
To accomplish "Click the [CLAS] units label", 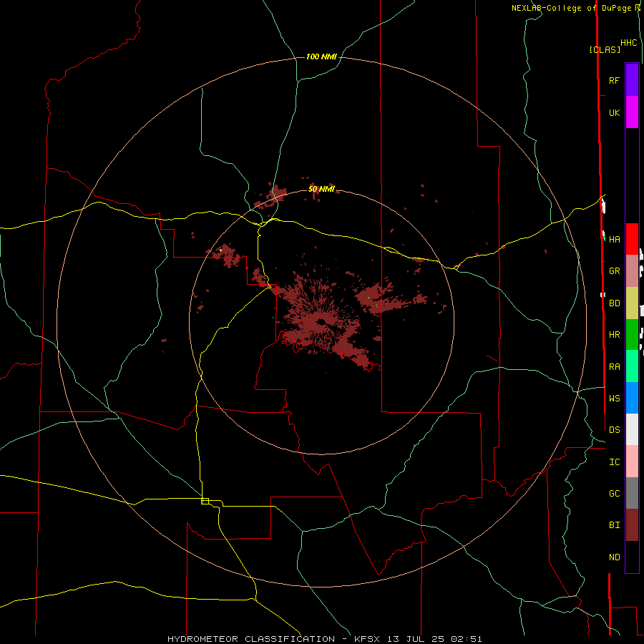I will (x=605, y=49).
